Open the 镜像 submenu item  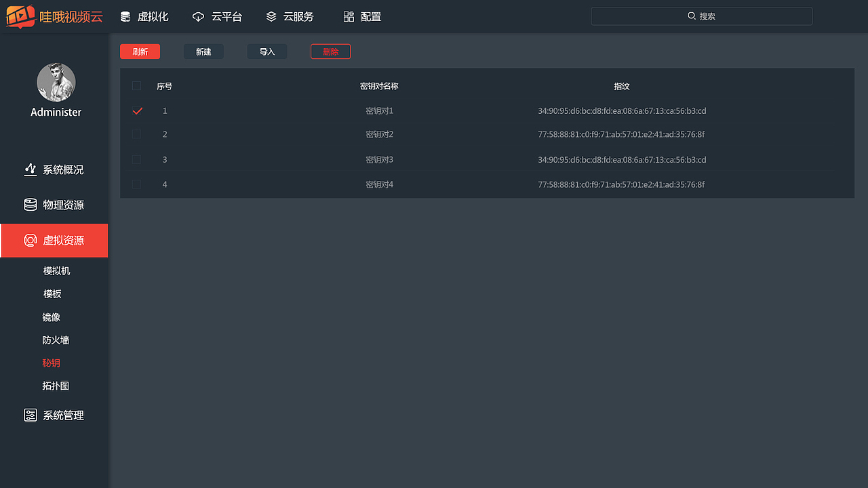[52, 317]
